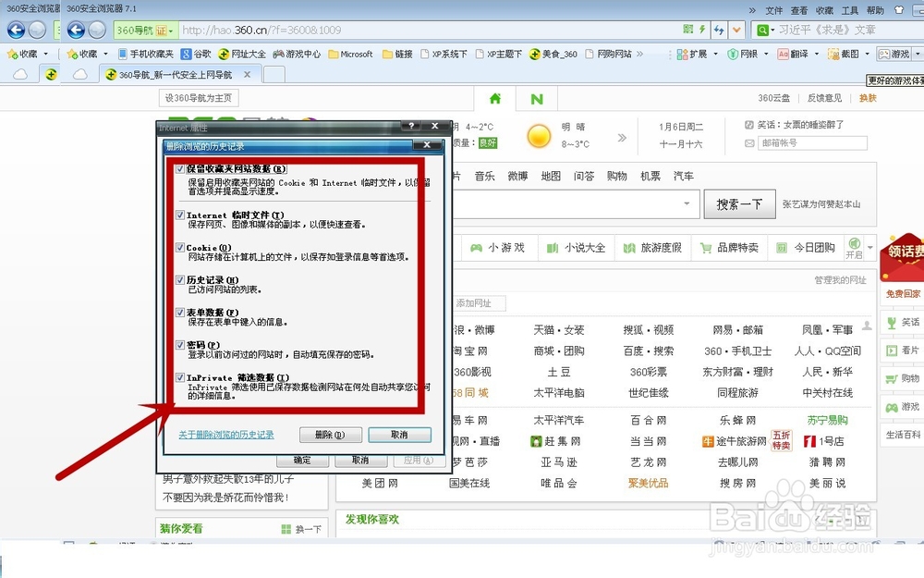Toggle 表单数据 checkbox
This screenshot has width=924, height=578.
coord(180,313)
